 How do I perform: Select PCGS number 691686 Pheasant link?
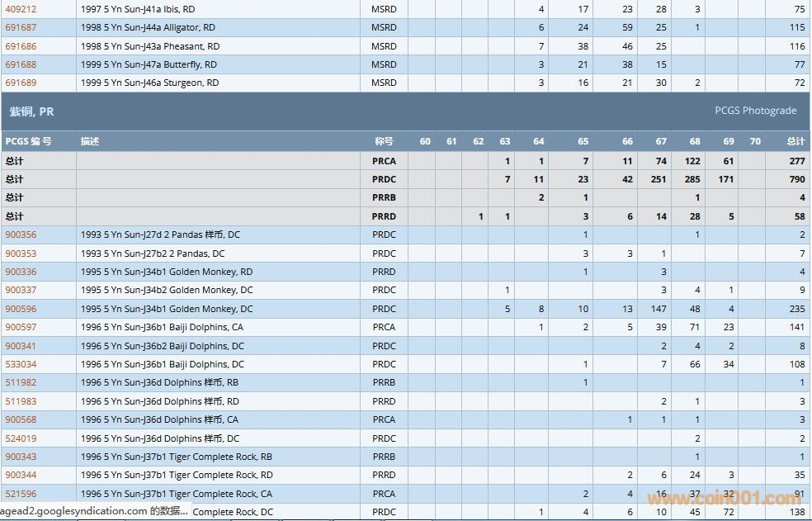21,46
